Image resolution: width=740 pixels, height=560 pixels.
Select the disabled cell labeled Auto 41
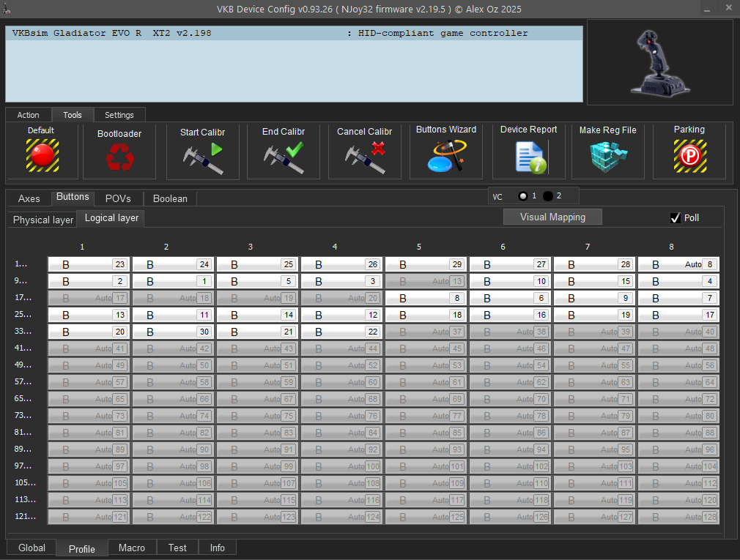point(89,349)
